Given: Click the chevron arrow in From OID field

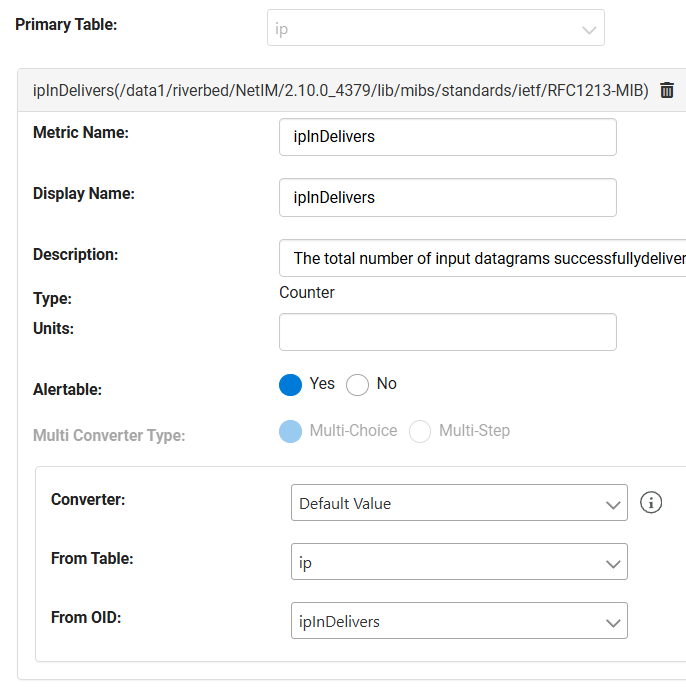Looking at the screenshot, I should pyautogui.click(x=613, y=623).
